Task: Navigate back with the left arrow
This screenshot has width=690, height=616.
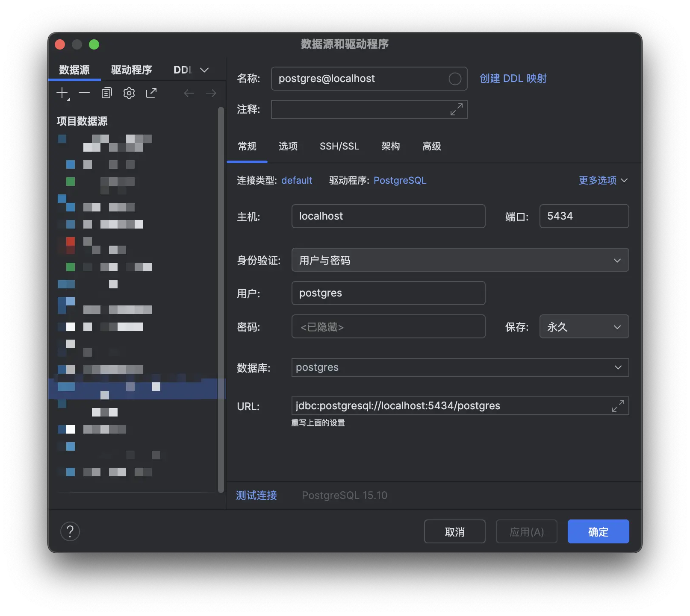Action: pos(189,93)
